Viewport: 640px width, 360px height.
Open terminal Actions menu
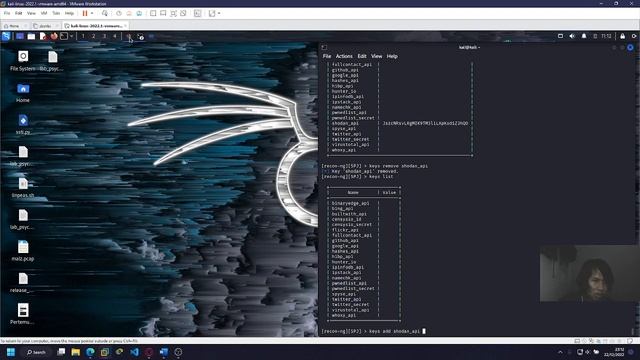(x=344, y=56)
